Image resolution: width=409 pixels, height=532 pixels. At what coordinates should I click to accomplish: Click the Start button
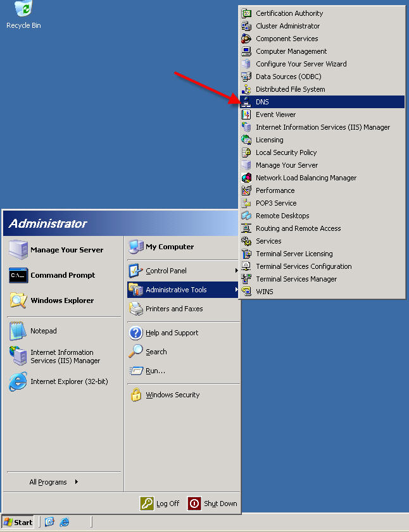[x=18, y=523]
